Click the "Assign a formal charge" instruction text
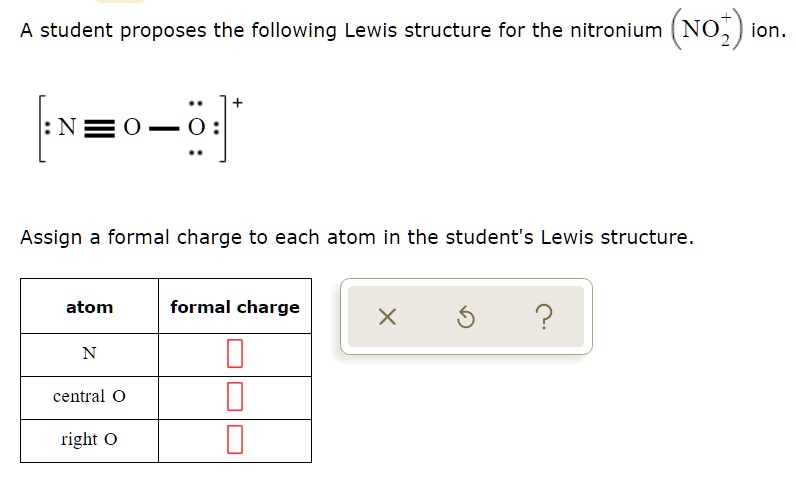Screen dimensions: 796x497 356,238
